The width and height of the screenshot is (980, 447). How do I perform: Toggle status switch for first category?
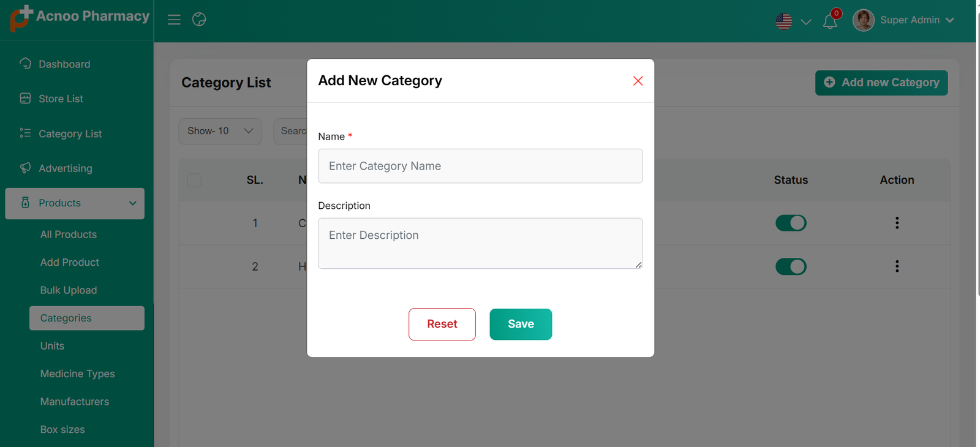pyautogui.click(x=791, y=223)
